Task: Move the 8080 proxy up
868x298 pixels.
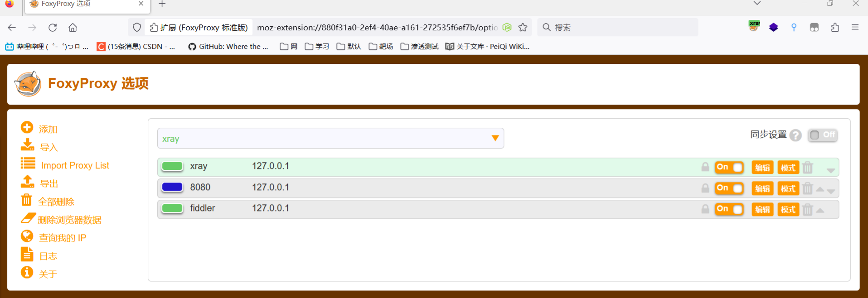Action: tap(820, 189)
